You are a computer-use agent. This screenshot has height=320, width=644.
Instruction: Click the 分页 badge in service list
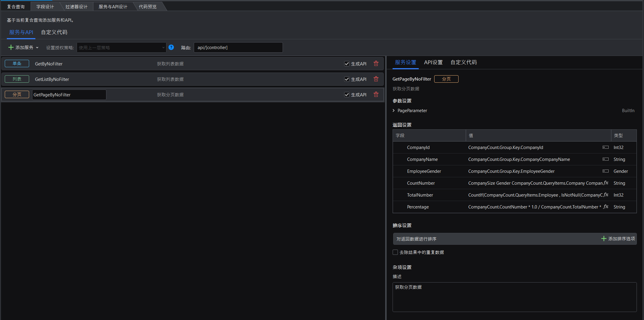tap(17, 95)
